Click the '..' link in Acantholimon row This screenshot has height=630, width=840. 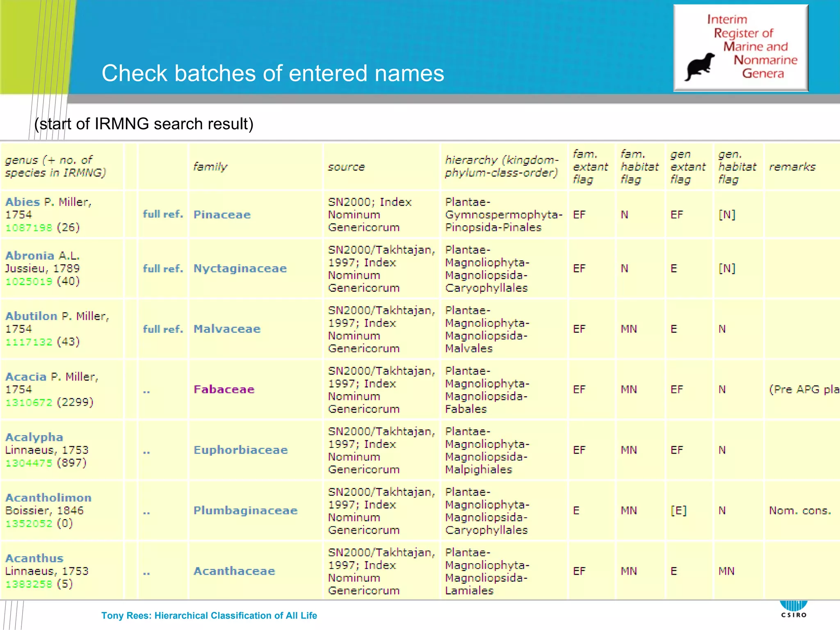point(146,513)
